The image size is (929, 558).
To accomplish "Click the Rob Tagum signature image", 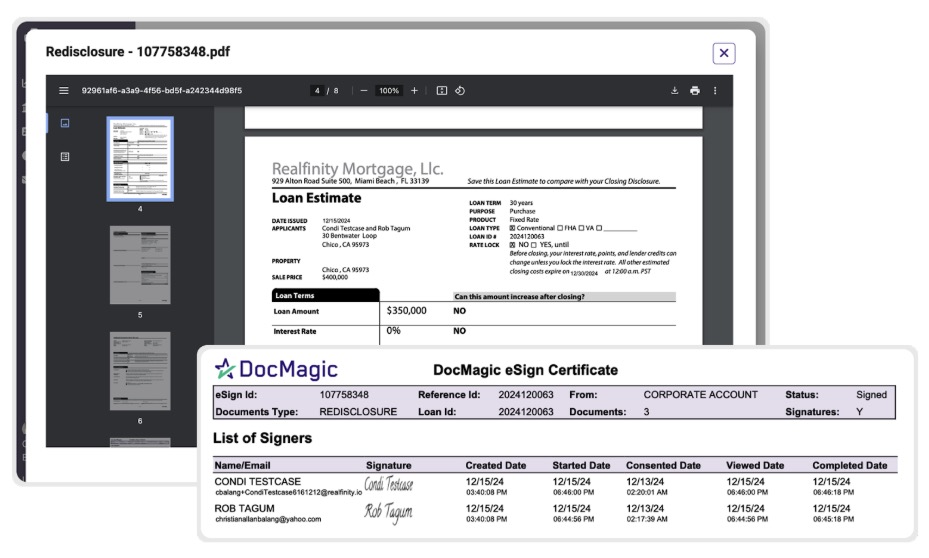I will click(389, 512).
